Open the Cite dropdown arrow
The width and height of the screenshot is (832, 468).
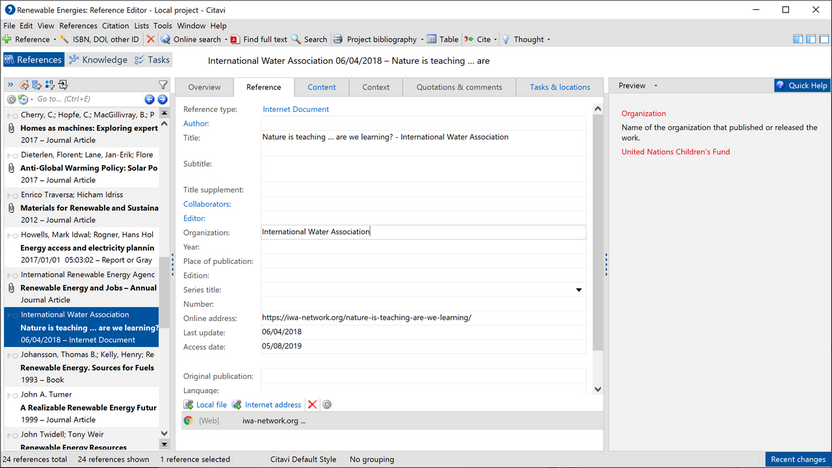coord(496,39)
